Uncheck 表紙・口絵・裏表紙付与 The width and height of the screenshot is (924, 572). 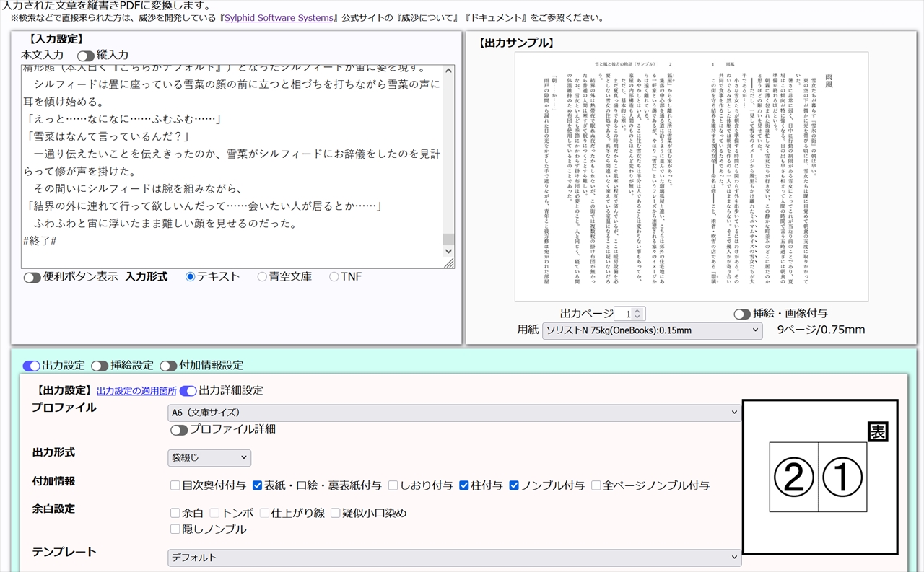[257, 485]
